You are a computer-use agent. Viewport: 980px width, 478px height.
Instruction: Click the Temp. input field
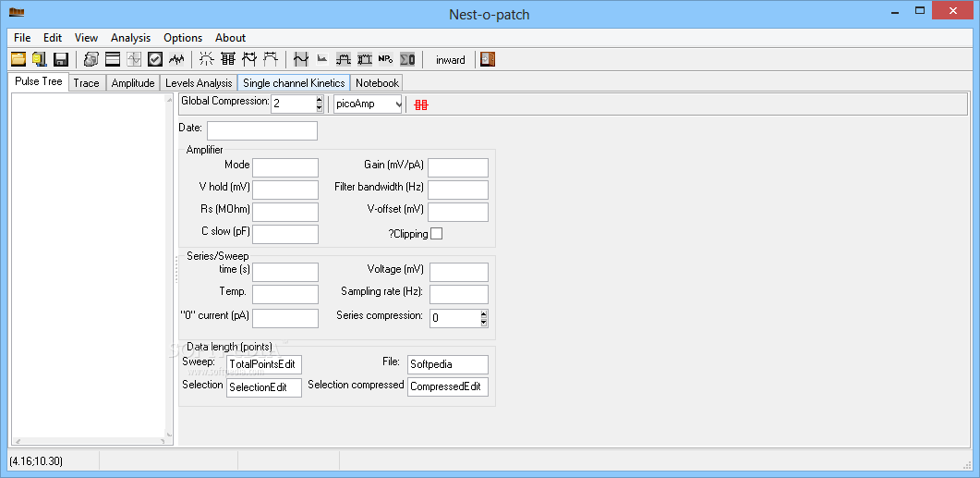click(285, 294)
